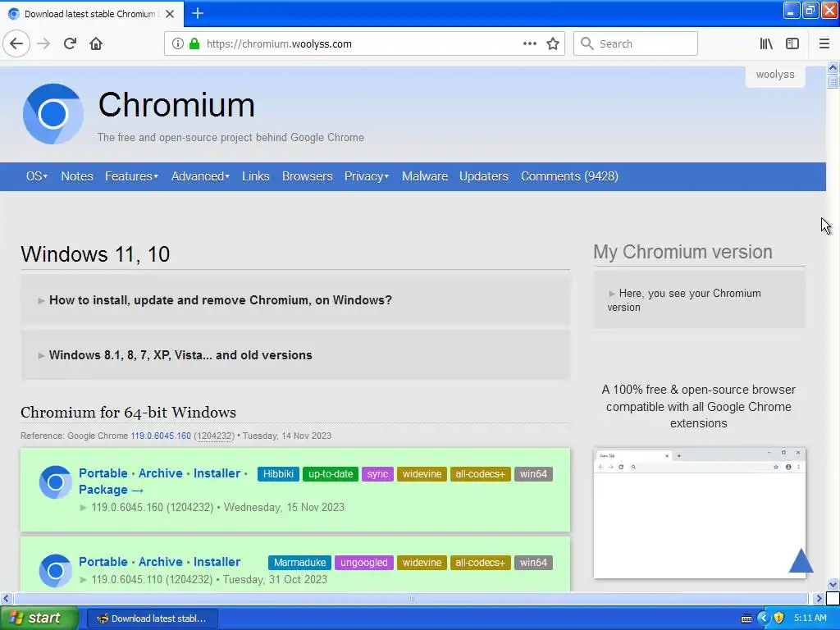Open the Updaters menu item
The width and height of the screenshot is (840, 630).
(x=484, y=176)
